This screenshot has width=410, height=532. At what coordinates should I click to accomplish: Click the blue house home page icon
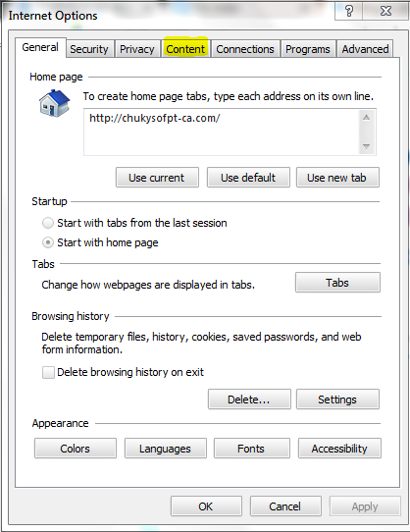(54, 103)
